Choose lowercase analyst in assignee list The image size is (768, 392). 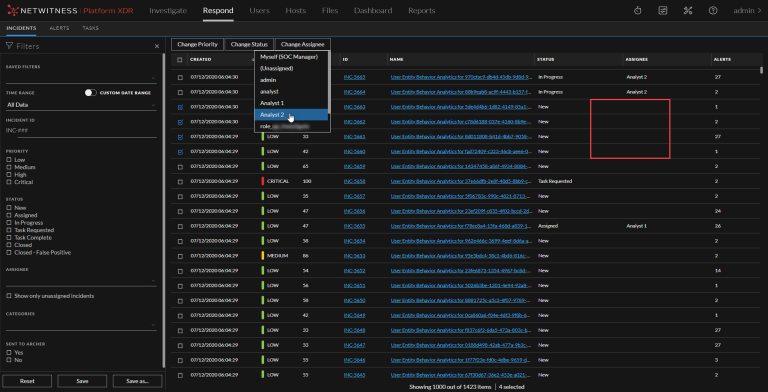coord(291,92)
